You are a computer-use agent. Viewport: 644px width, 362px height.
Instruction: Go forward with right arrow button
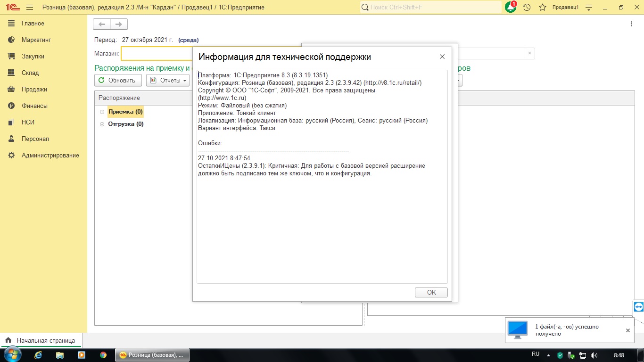pyautogui.click(x=119, y=24)
